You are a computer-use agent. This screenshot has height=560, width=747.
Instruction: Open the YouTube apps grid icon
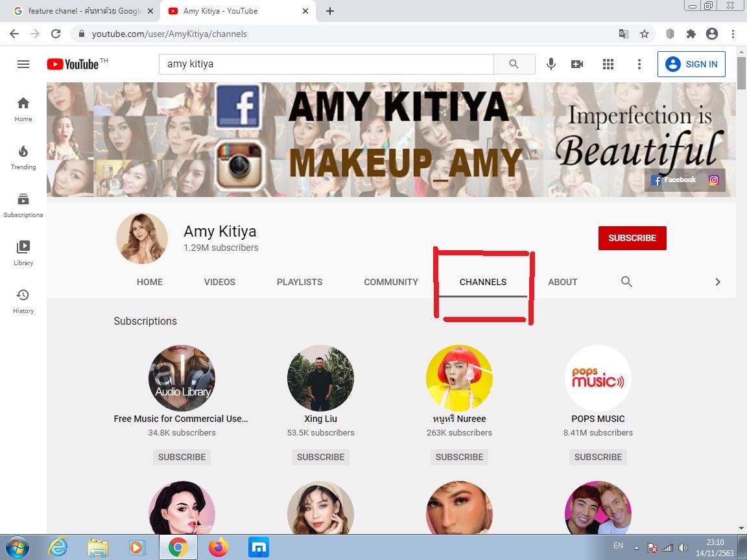coord(608,64)
